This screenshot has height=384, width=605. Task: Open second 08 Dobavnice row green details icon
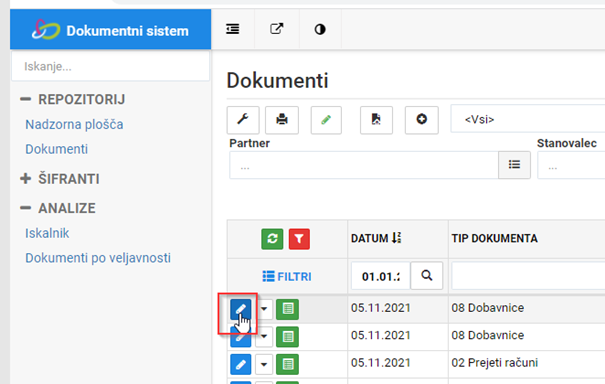tap(287, 337)
